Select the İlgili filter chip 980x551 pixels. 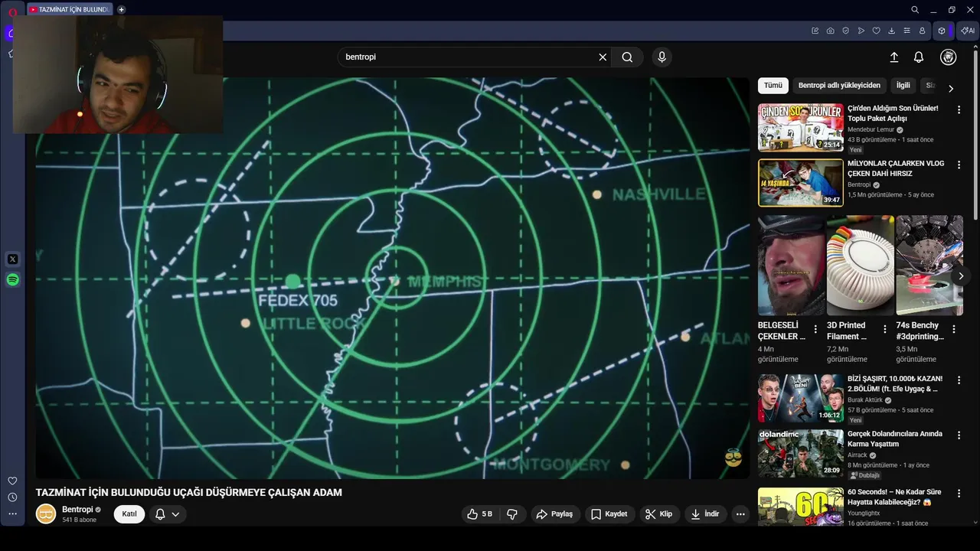[x=903, y=86]
